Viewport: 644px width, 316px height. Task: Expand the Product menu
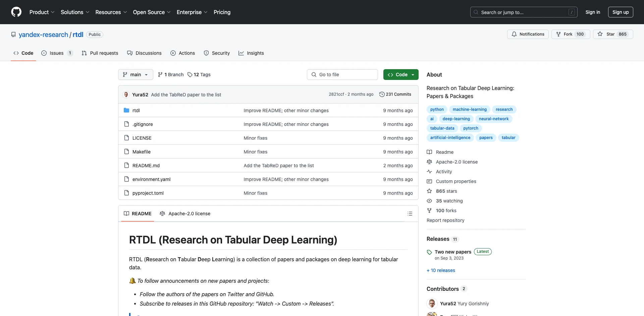(42, 12)
